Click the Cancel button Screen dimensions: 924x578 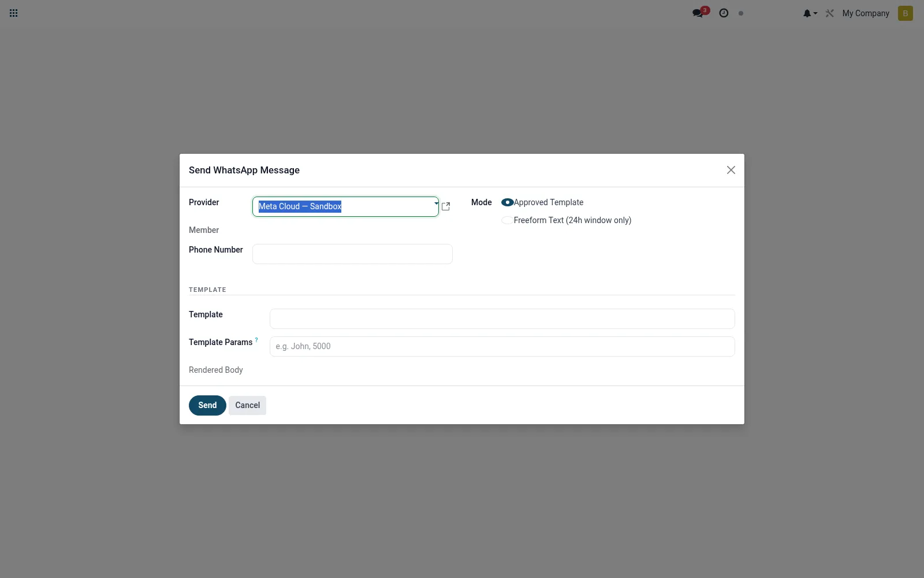(247, 405)
